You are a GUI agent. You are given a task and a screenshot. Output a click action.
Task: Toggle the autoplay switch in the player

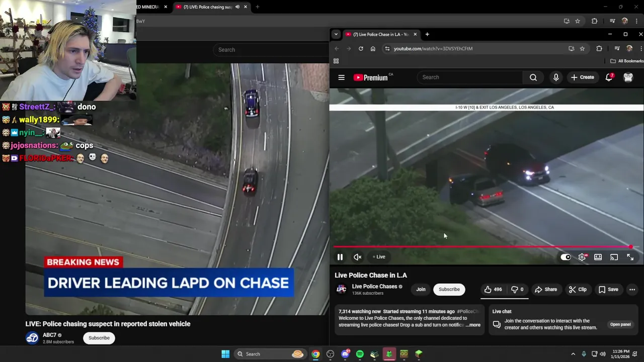pyautogui.click(x=566, y=257)
